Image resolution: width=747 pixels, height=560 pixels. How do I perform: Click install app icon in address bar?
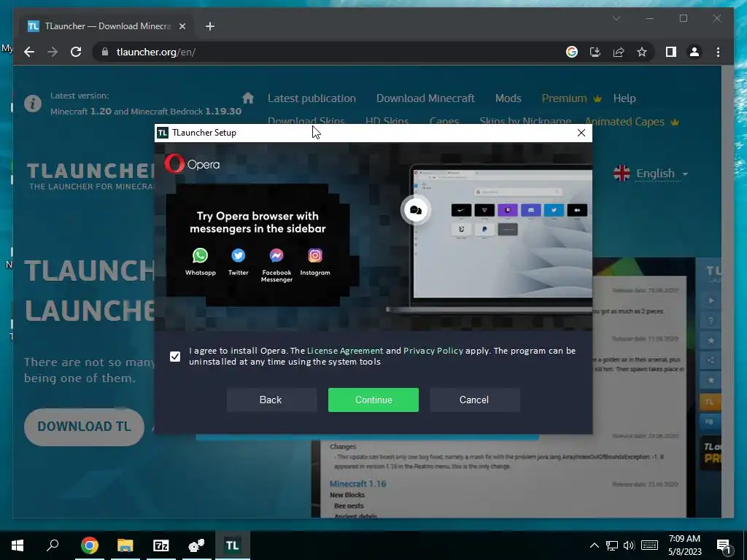click(x=595, y=52)
